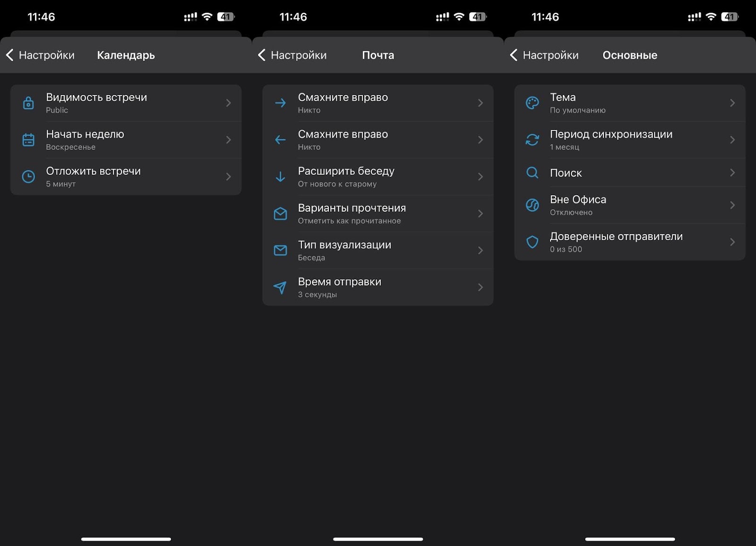Screen dimensions: 756x546
Task: Tap the 5 минут snooze value
Action: coord(60,184)
